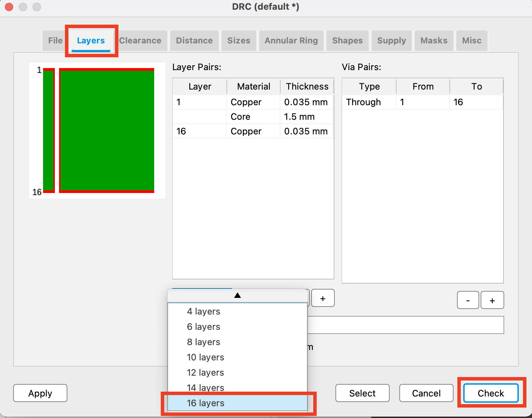The height and width of the screenshot is (418, 532).
Task: Open the Annular Ring tab
Action: [x=291, y=41]
